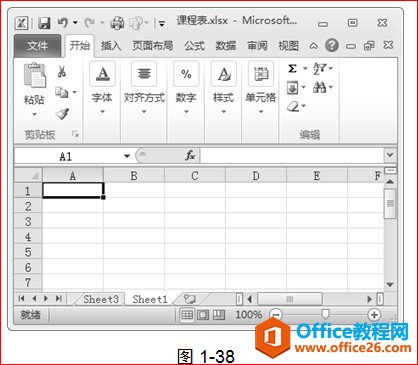Click the Insert Worksheet tab icon

click(189, 299)
